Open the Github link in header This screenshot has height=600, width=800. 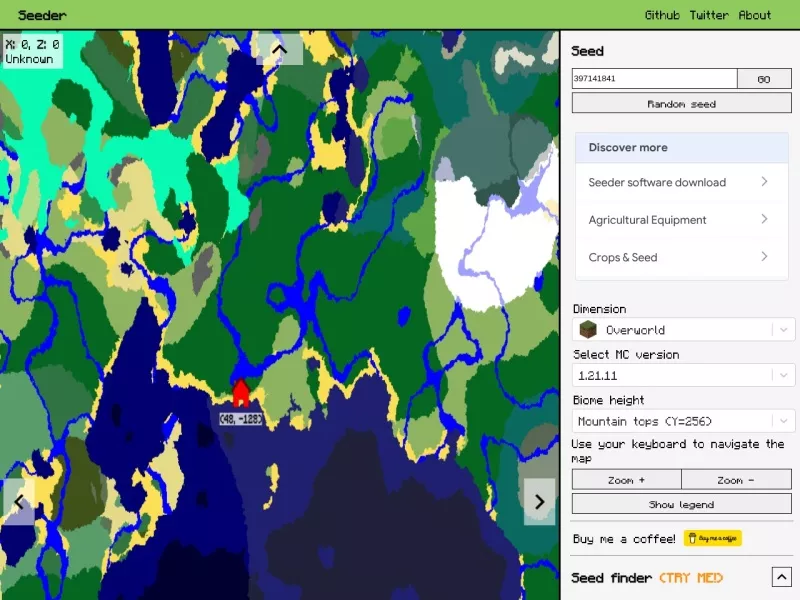(x=662, y=15)
